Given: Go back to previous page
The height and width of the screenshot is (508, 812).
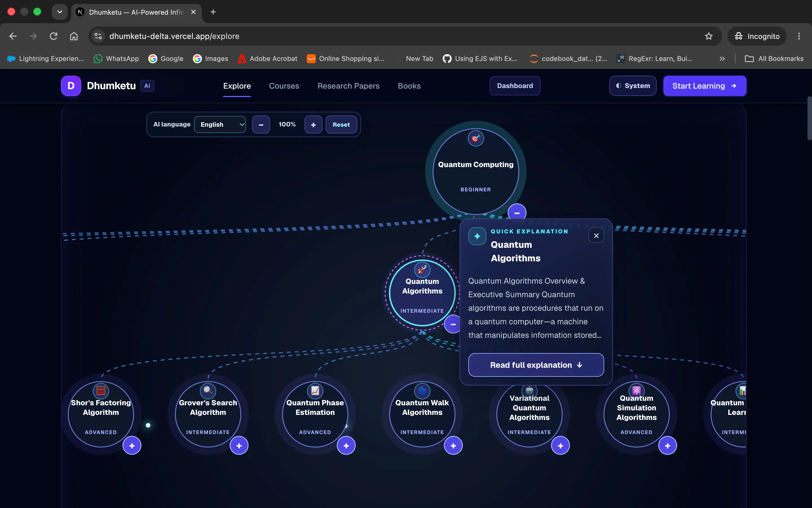Looking at the screenshot, I should click(x=13, y=36).
